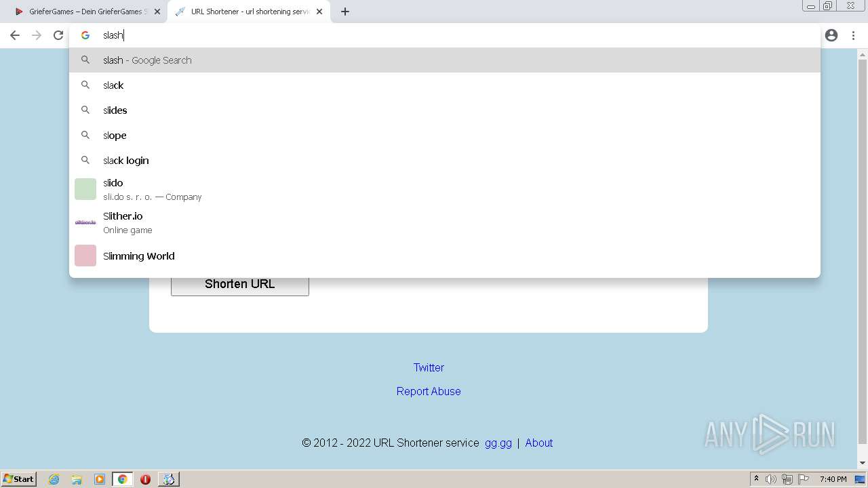
Task: Click the magnifier icon beside 'slope'
Action: point(85,135)
